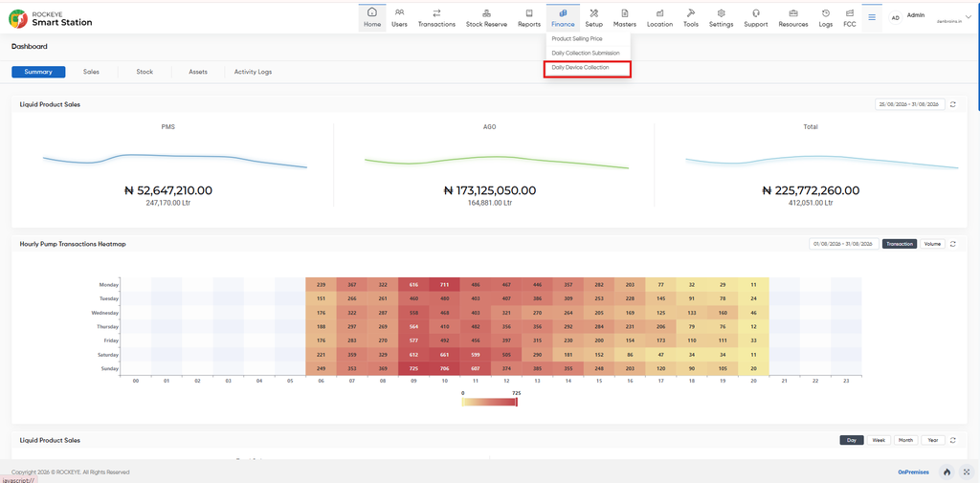Open the Transactions menu icon
This screenshot has height=483, width=980.
(x=436, y=12)
